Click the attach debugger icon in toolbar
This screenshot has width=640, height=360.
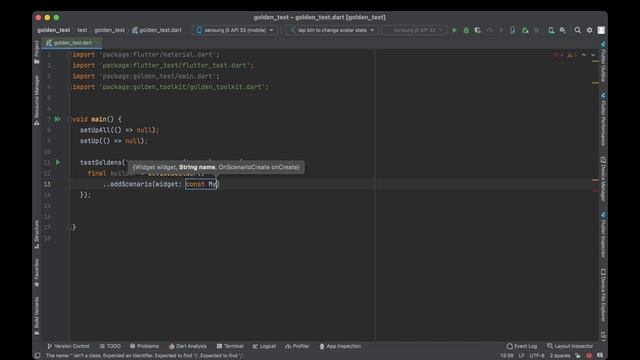[x=525, y=30]
